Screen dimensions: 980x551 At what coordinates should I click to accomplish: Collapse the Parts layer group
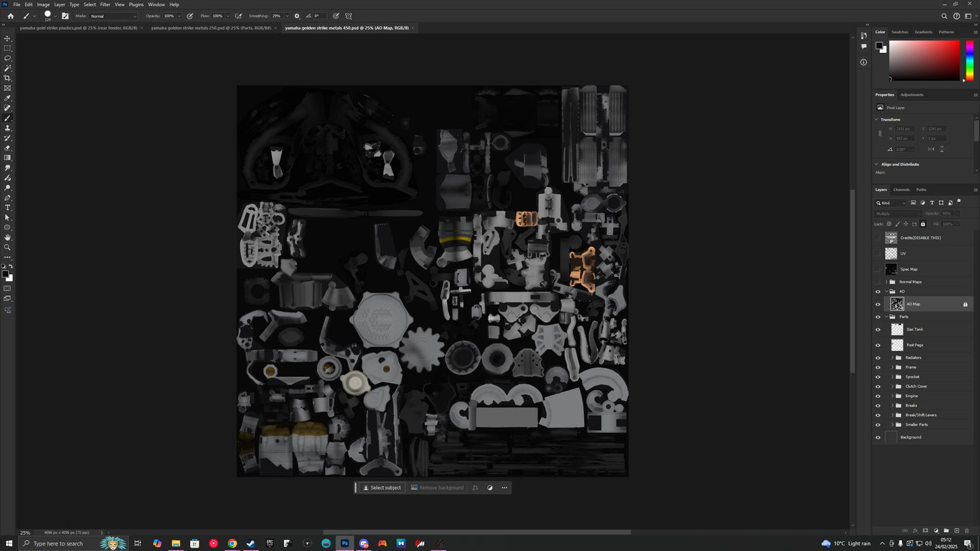886,317
